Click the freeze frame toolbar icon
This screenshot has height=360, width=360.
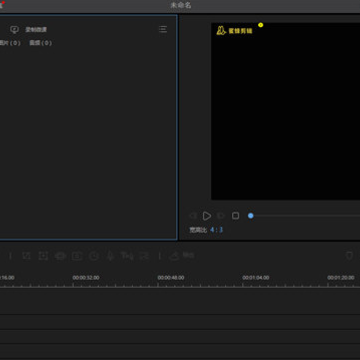tap(77, 256)
